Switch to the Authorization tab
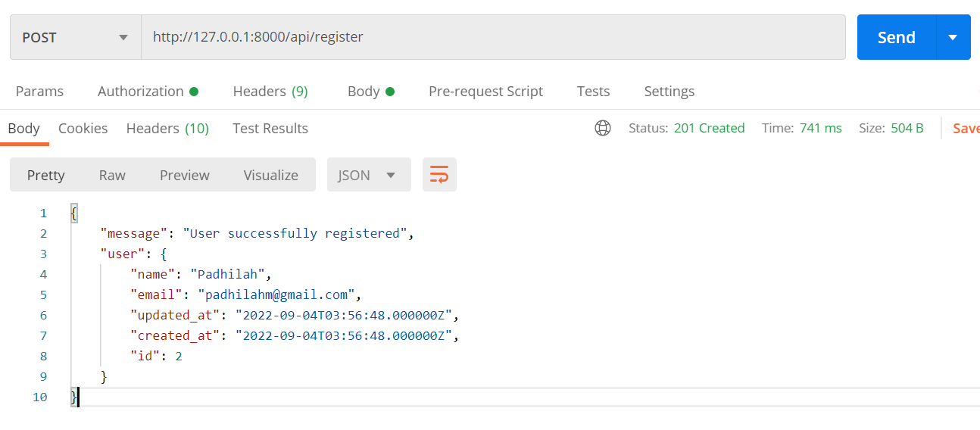This screenshot has width=980, height=430. click(147, 91)
